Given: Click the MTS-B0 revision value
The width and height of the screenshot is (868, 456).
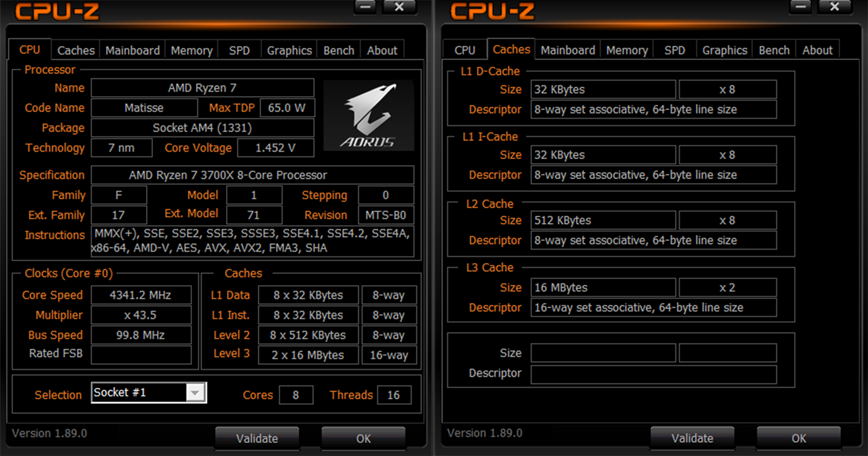Looking at the screenshot, I should 386,215.
